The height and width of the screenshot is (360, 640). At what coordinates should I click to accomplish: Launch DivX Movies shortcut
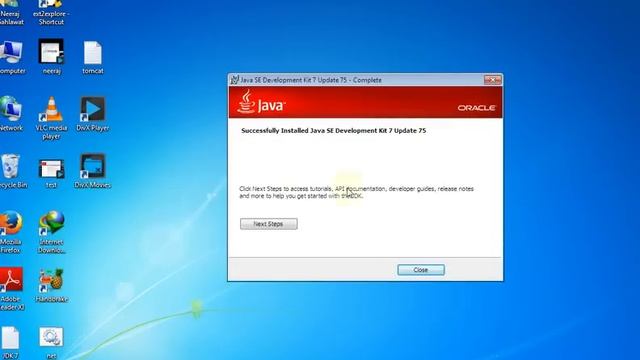pyautogui.click(x=93, y=171)
